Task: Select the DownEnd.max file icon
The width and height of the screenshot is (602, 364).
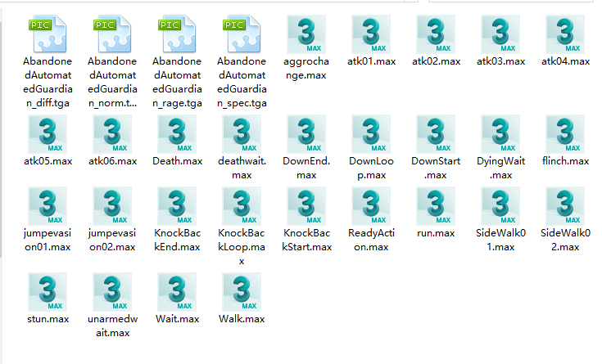Action: tap(306, 134)
